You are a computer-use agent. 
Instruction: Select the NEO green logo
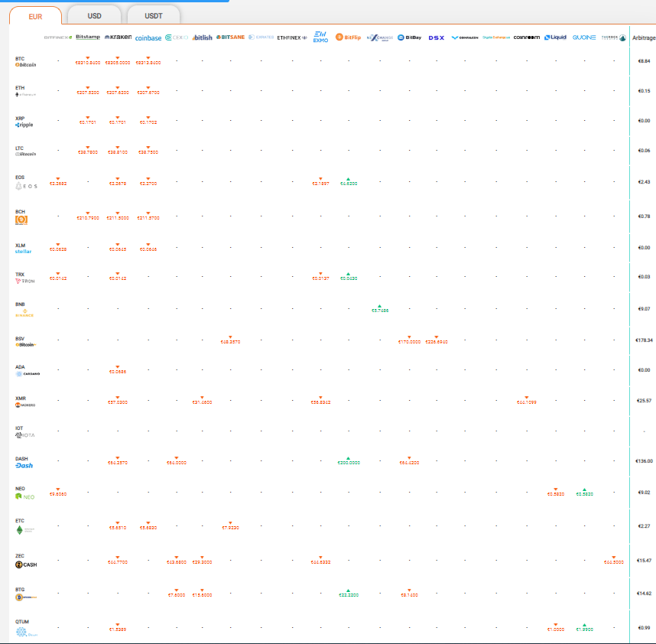tap(24, 496)
